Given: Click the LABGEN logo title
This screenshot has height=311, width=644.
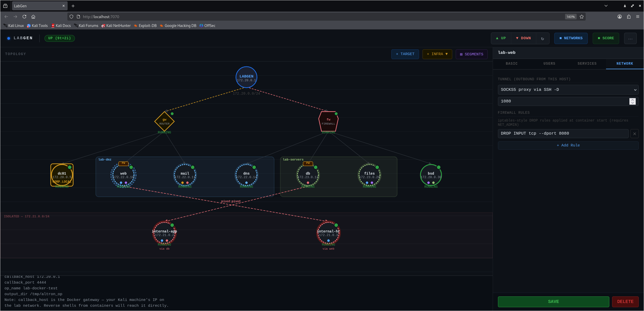Looking at the screenshot, I should point(23,38).
